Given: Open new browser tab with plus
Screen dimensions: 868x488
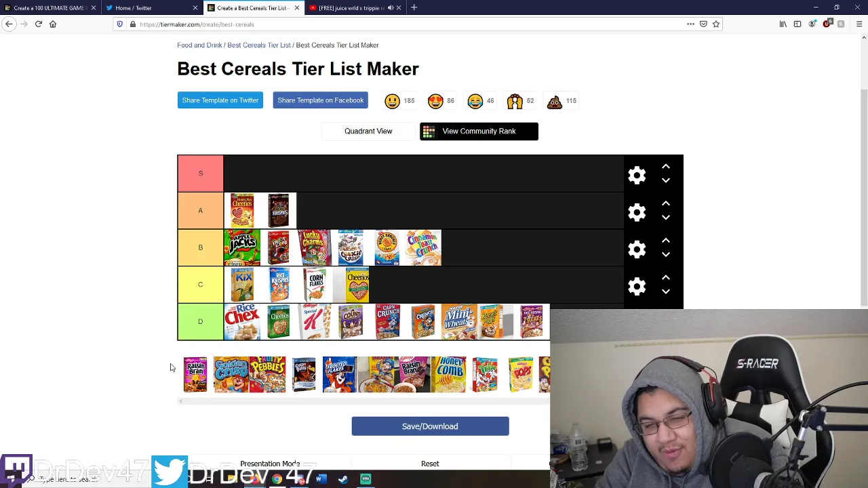Looking at the screenshot, I should click(x=414, y=8).
